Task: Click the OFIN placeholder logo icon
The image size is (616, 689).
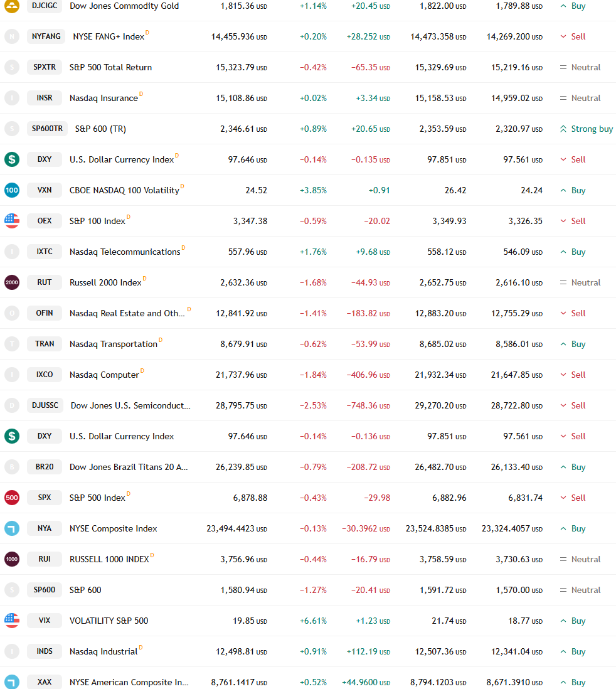Action: 12,313
